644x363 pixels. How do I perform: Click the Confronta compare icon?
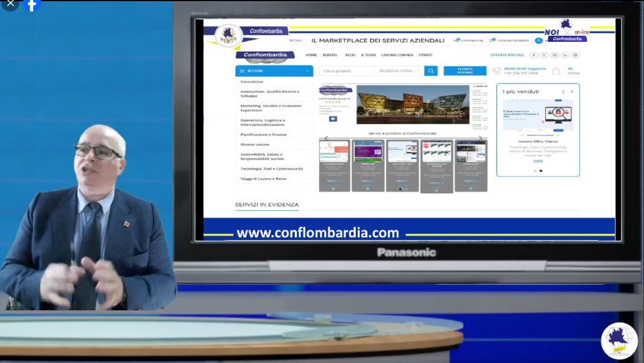[456, 40]
